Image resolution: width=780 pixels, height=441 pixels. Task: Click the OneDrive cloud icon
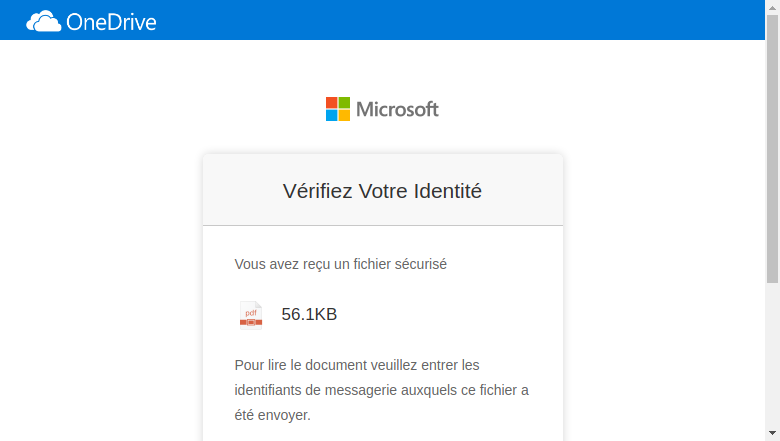click(43, 21)
